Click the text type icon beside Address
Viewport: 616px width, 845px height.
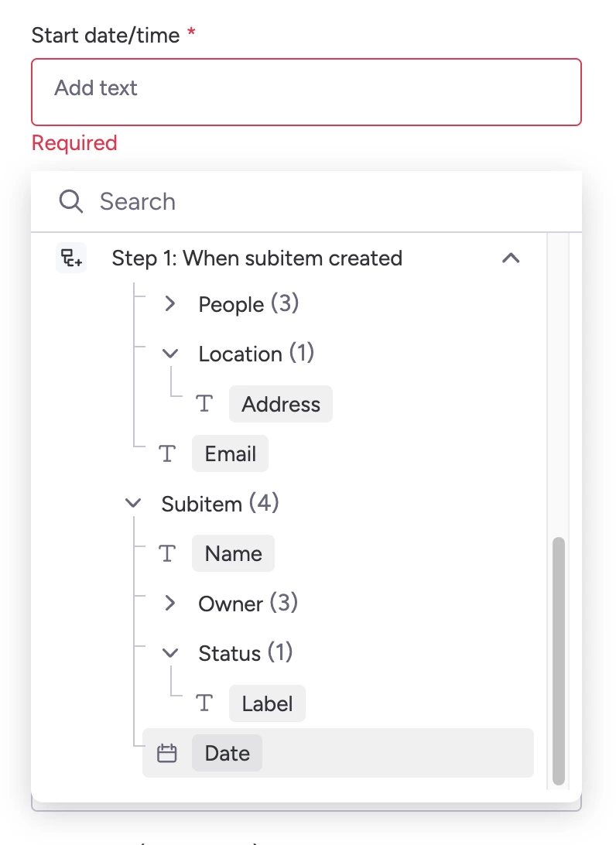(204, 404)
